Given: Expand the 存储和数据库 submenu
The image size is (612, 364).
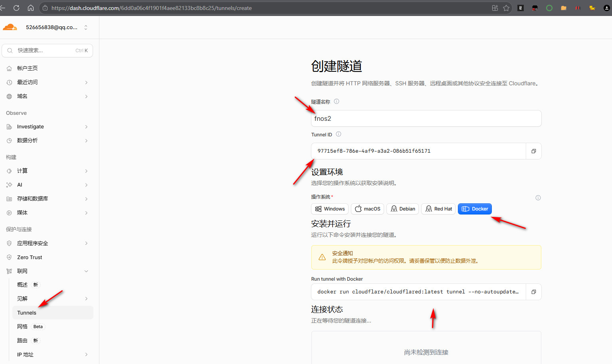Looking at the screenshot, I should point(86,199).
